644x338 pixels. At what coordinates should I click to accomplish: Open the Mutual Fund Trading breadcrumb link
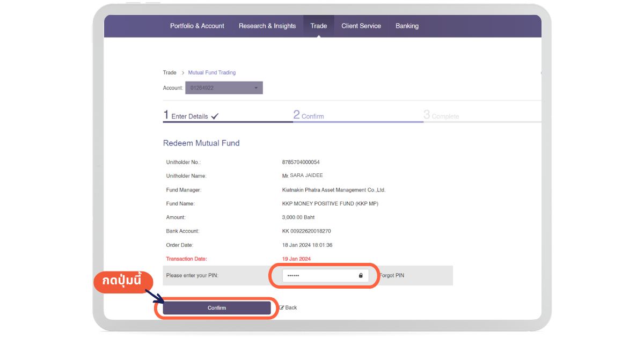pos(211,73)
